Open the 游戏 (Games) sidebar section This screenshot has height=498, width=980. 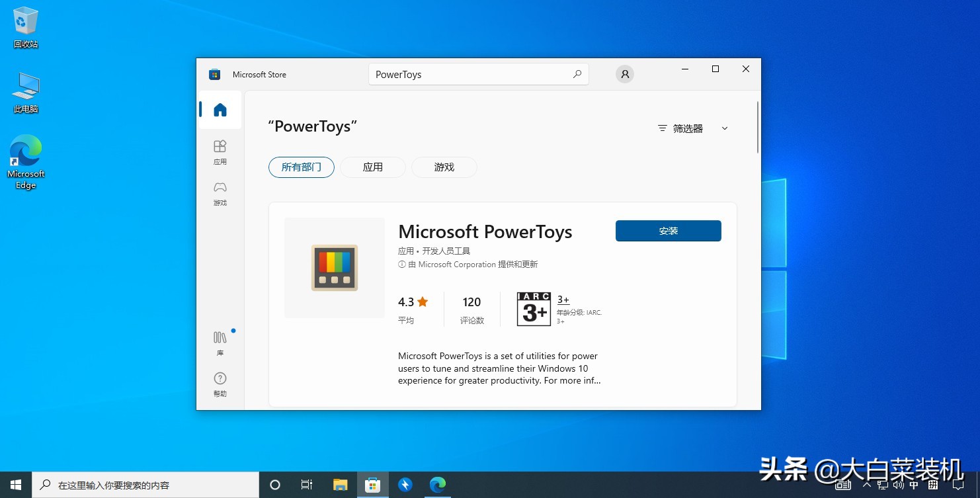click(x=220, y=192)
